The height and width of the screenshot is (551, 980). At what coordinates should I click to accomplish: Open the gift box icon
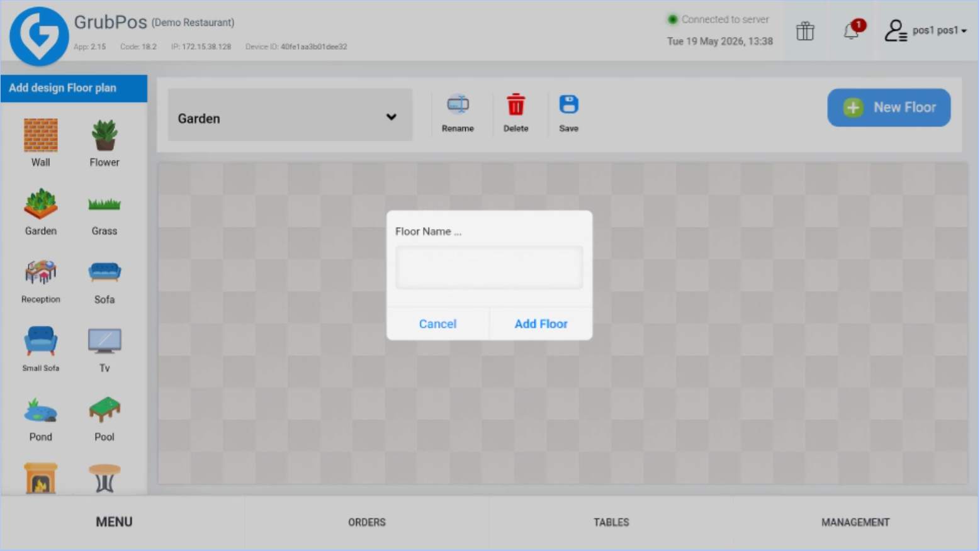(805, 31)
